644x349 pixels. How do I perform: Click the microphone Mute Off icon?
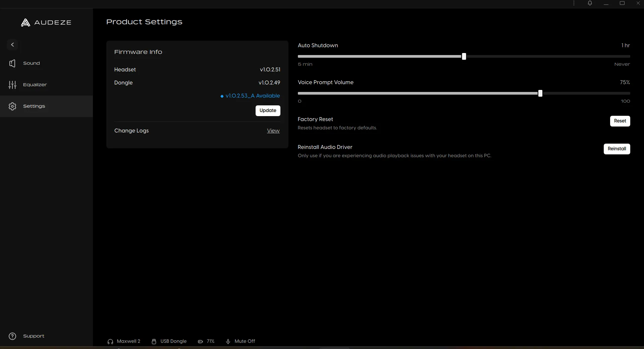pos(228,342)
